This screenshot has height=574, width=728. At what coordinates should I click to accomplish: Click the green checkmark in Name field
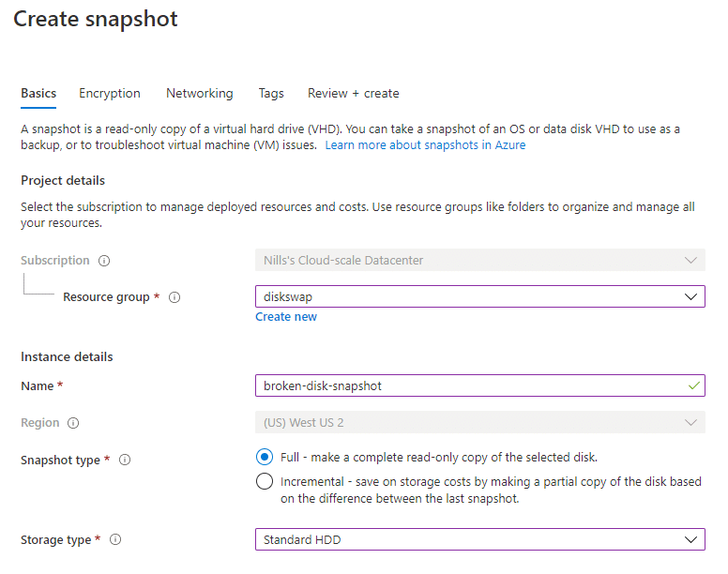point(693,385)
